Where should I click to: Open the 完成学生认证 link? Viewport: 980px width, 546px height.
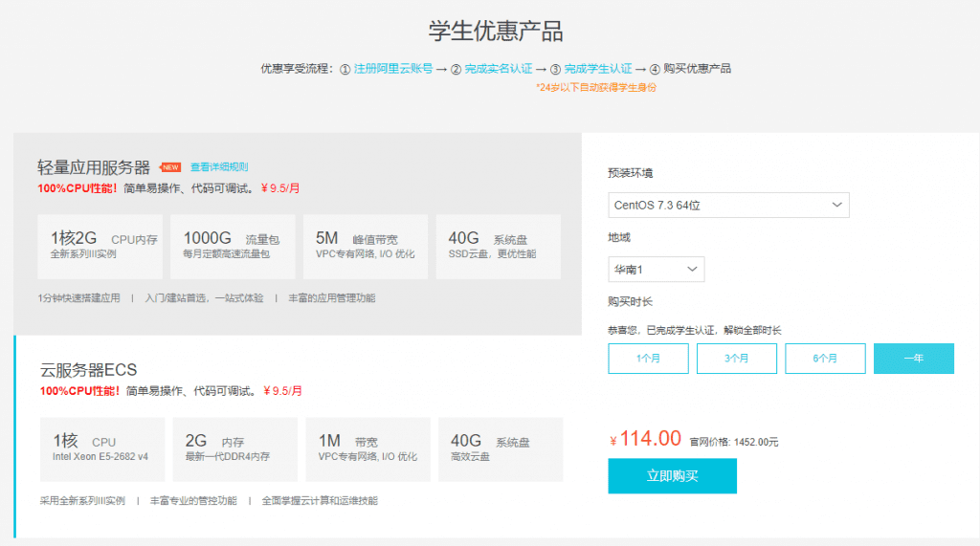click(x=597, y=69)
